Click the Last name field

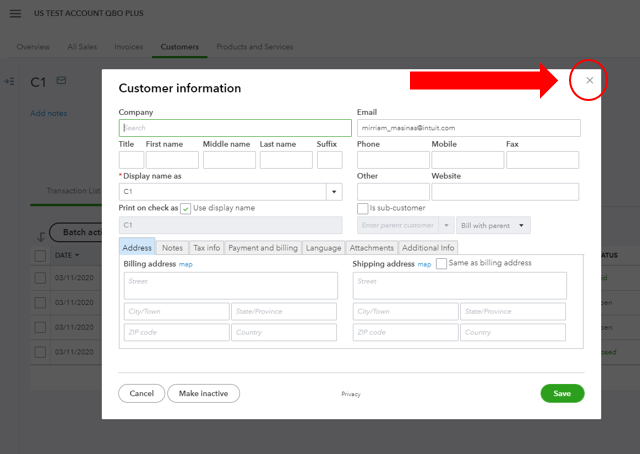(x=286, y=160)
